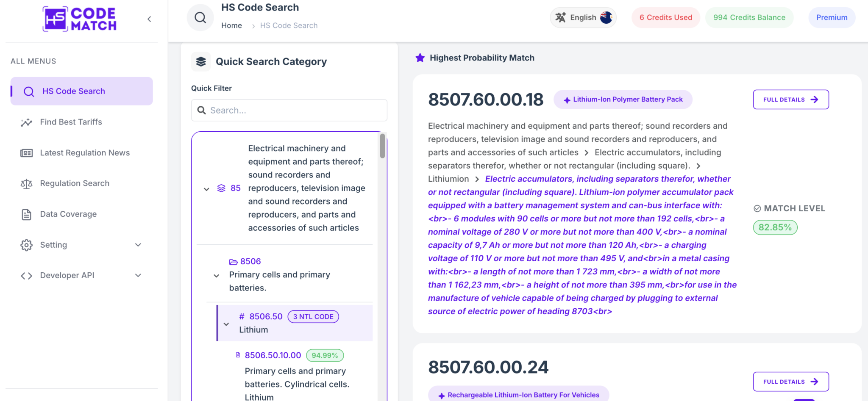Click the Home breadcrumb link
Screen dimensions: 868x401
[231, 25]
